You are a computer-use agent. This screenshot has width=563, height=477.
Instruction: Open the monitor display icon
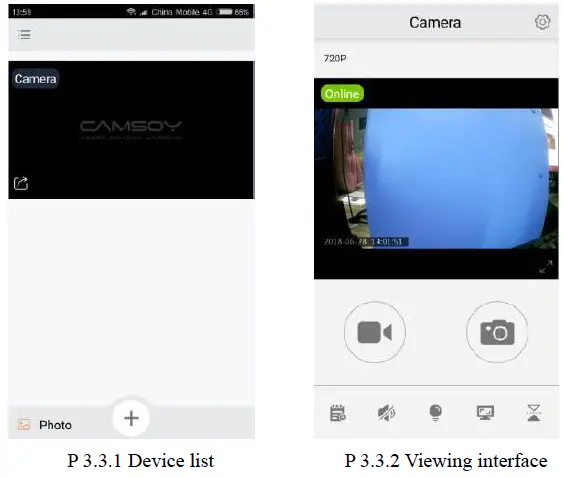(x=485, y=413)
